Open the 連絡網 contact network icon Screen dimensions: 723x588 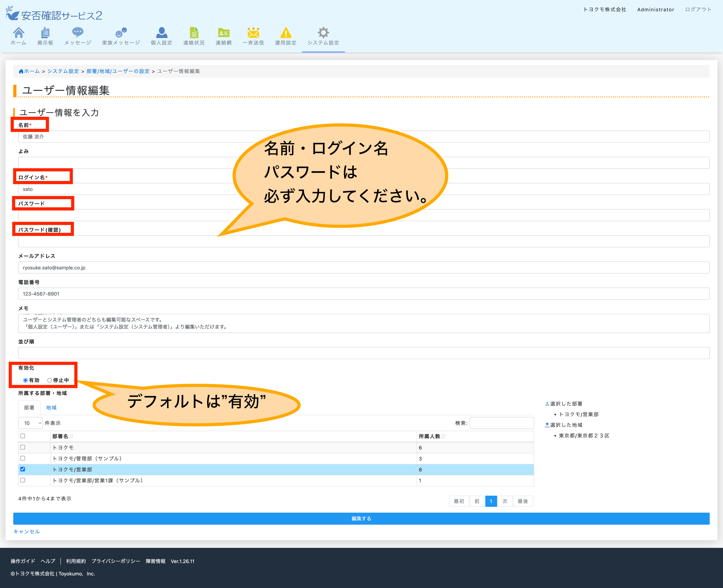coord(224,33)
